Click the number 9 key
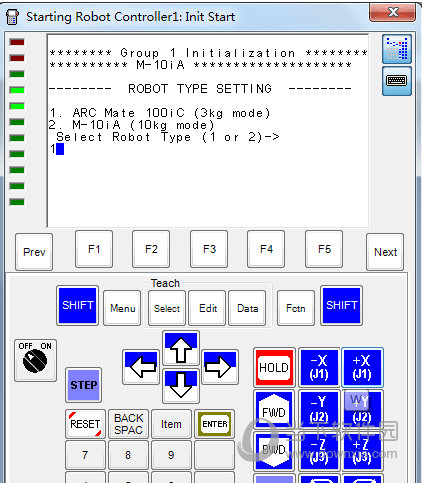The width and height of the screenshot is (422, 483). (x=171, y=455)
